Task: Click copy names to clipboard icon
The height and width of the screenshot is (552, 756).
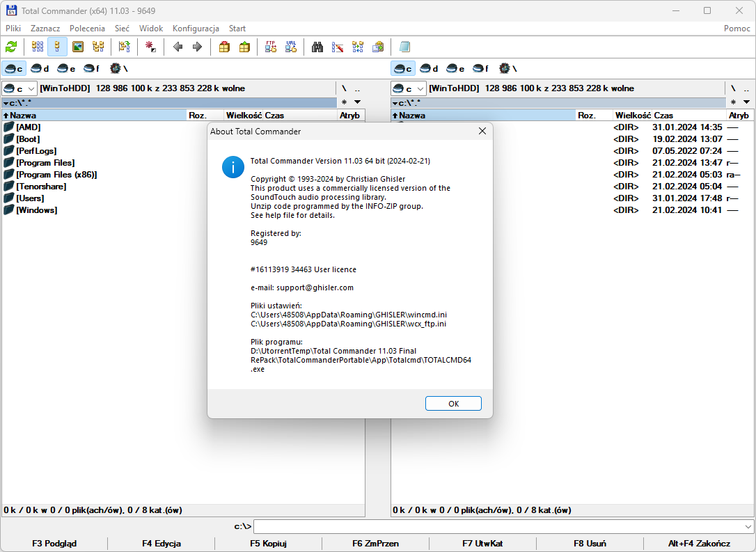Action: coord(378,47)
